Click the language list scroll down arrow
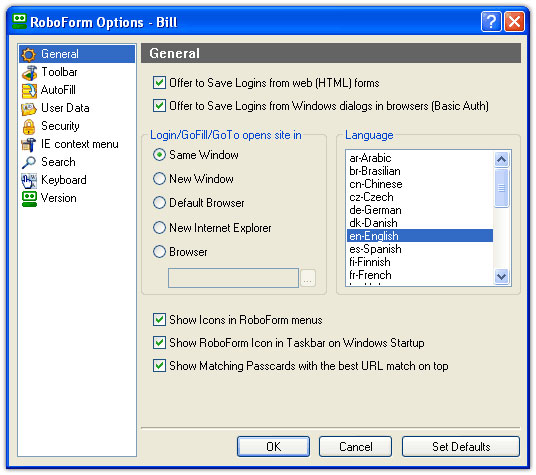Screen dimensions: 536x475 click(x=501, y=276)
